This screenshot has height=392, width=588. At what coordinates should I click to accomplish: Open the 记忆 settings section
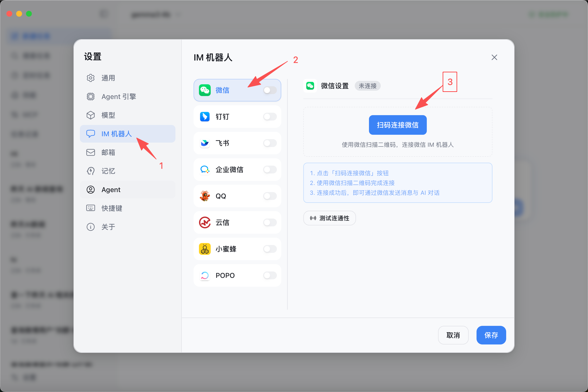point(127,171)
